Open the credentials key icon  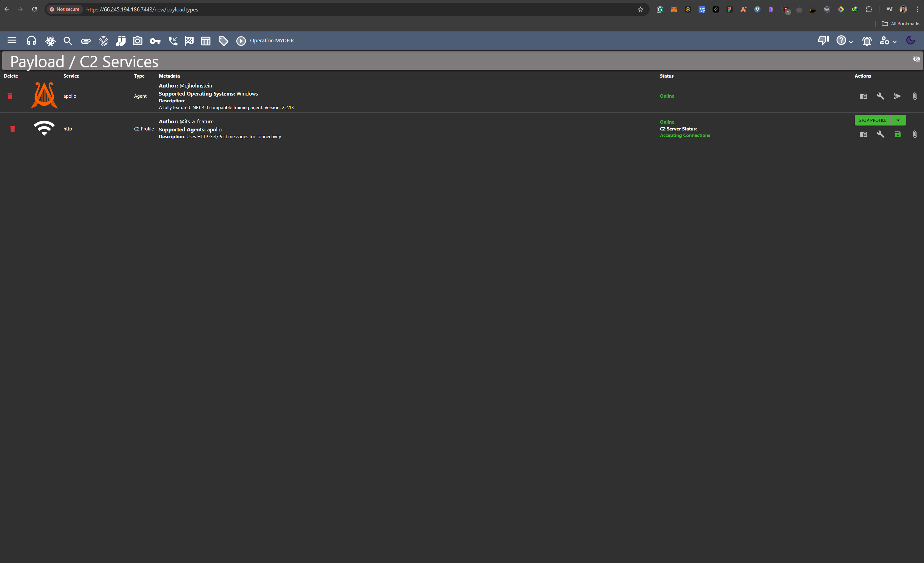pos(155,41)
